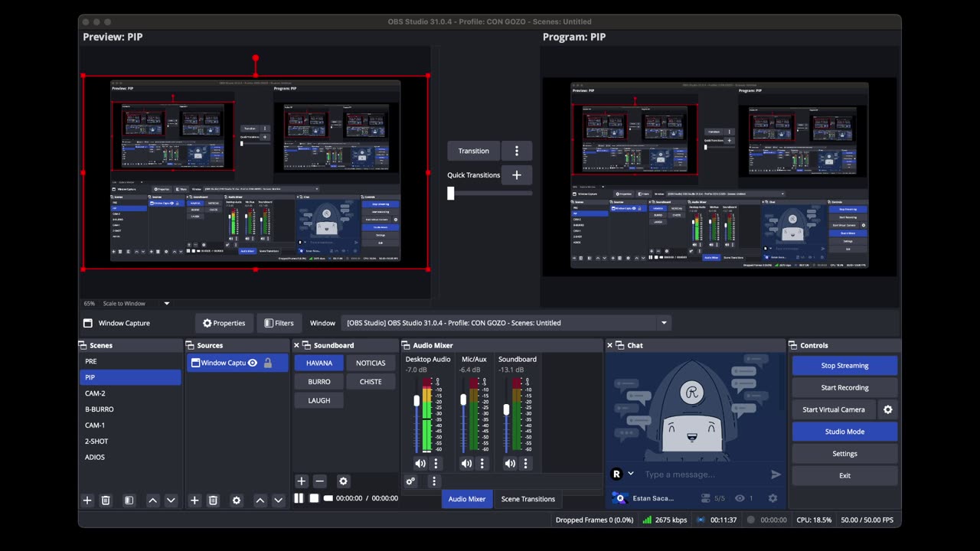Remove a sound from the Soundboard

(x=320, y=481)
